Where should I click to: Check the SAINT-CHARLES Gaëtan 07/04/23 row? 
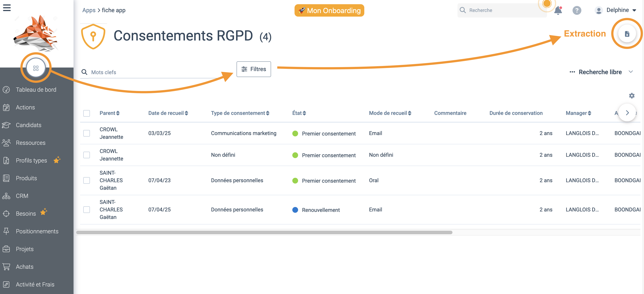(x=87, y=180)
